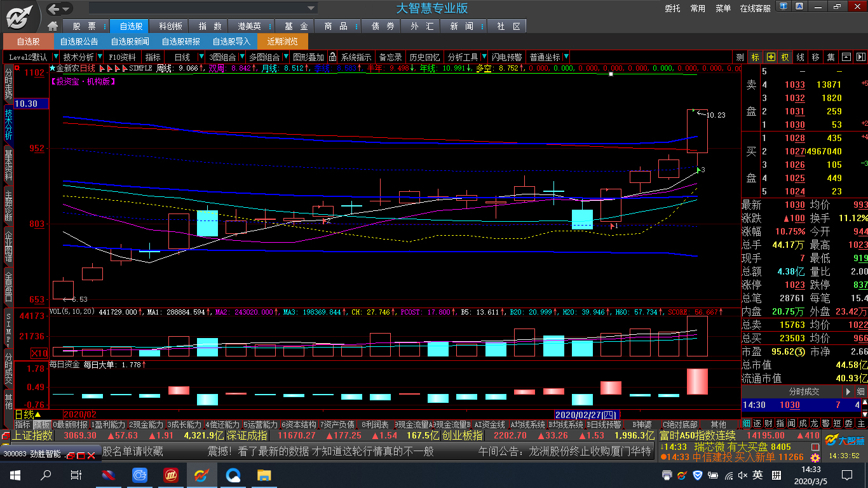
Task: Toggle the 线 drawing button
Action: pyautogui.click(x=801, y=57)
